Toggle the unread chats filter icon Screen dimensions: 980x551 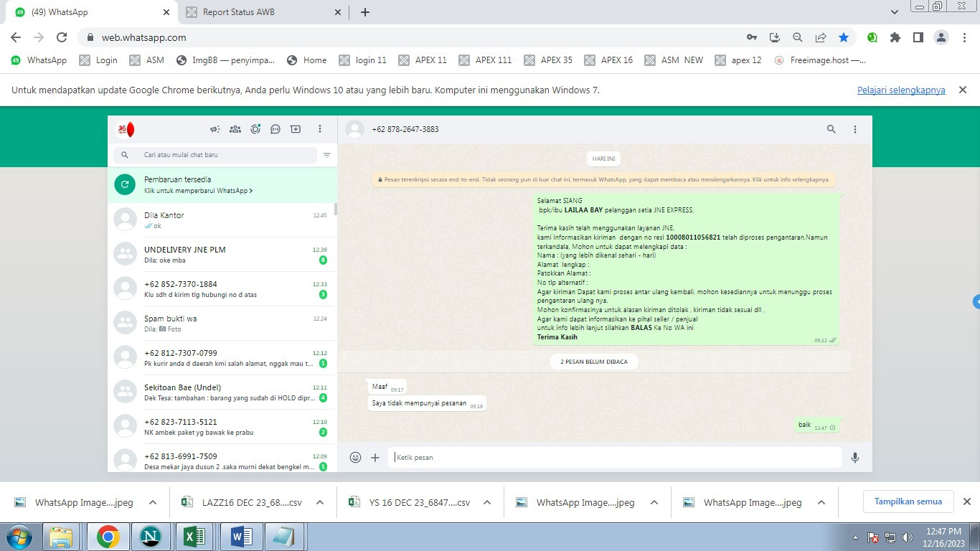[327, 155]
